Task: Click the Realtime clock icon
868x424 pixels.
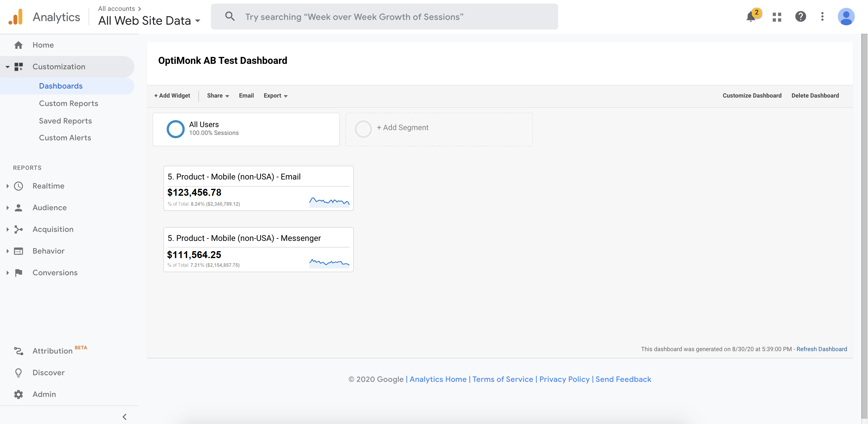Action: click(18, 186)
